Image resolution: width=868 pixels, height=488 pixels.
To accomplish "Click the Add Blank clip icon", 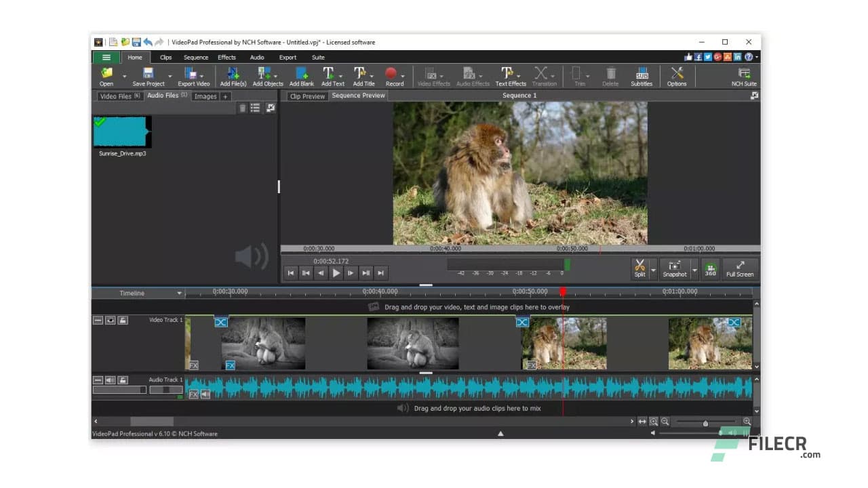I will point(300,75).
